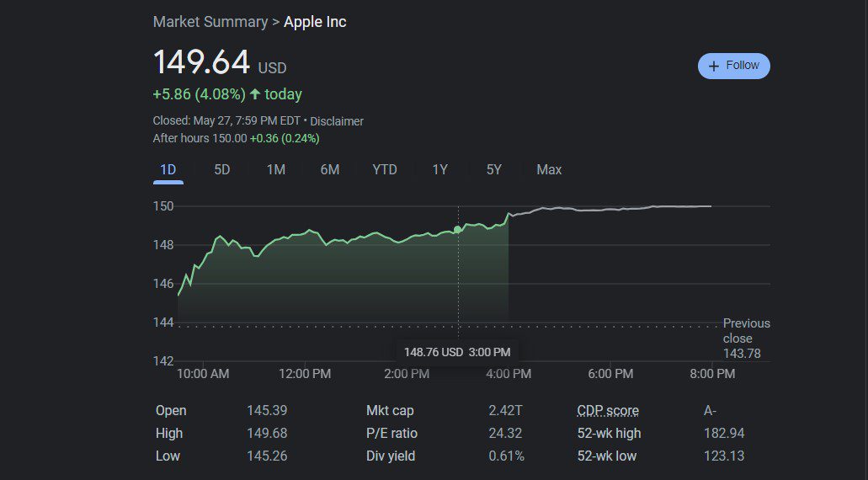Click the plus icon in Follow
The width and height of the screenshot is (868, 480).
pyautogui.click(x=714, y=66)
